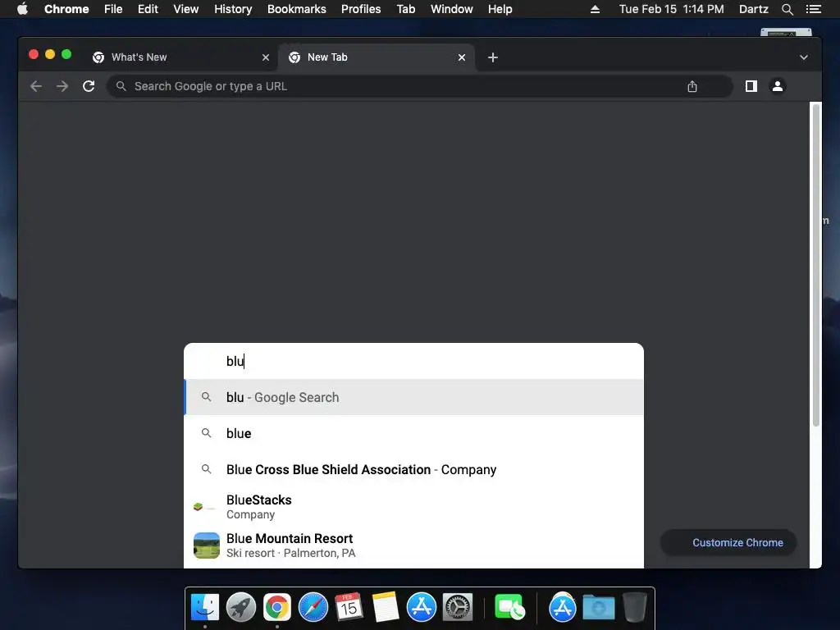840x630 pixels.
Task: Open a new tab with plus button
Action: tap(493, 57)
